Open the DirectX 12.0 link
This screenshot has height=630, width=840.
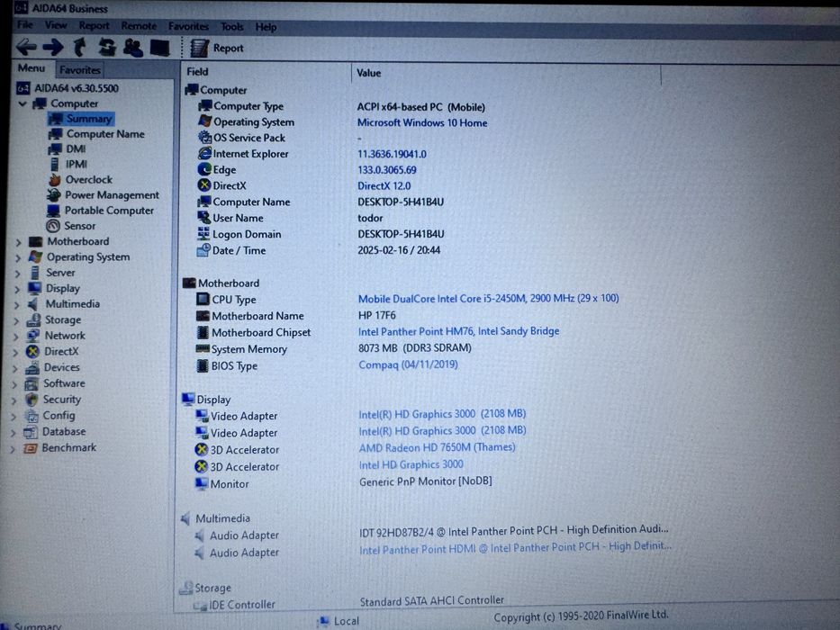(384, 186)
